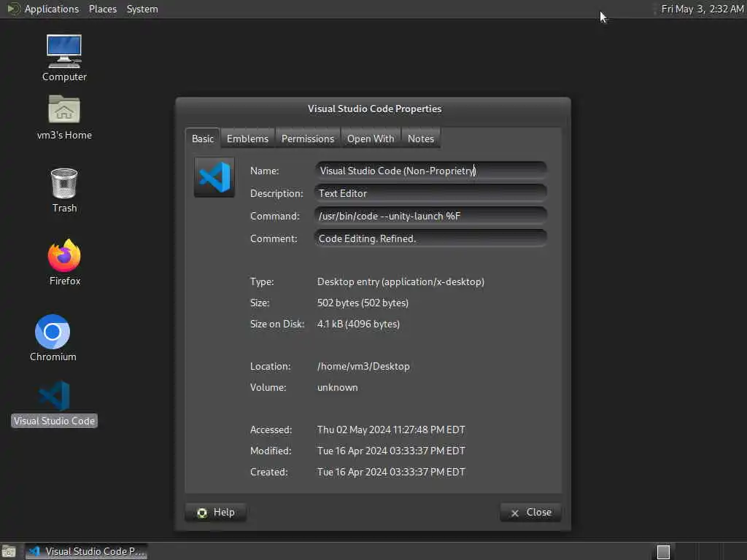The height and width of the screenshot is (560, 747).
Task: Click the 'Visual Studio Code Properties' title bar
Action: (374, 109)
